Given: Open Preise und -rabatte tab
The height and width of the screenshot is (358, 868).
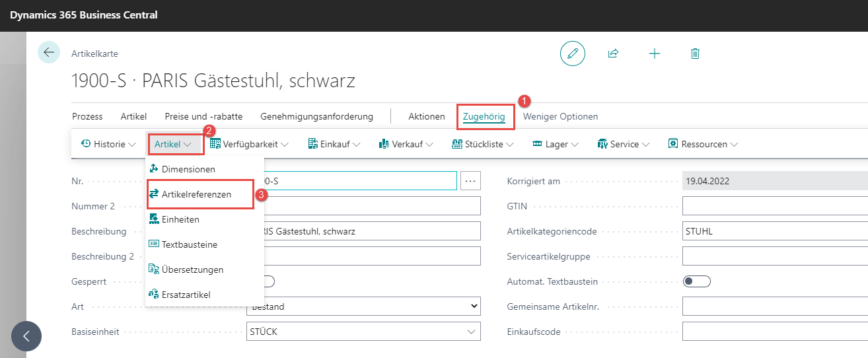Looking at the screenshot, I should point(203,116).
